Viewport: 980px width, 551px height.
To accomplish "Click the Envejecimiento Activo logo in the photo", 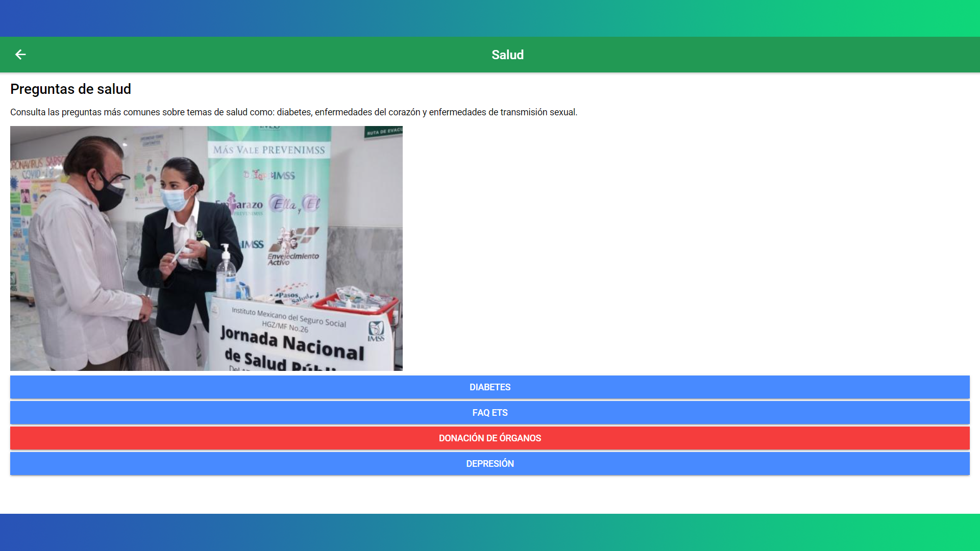I will click(x=293, y=247).
